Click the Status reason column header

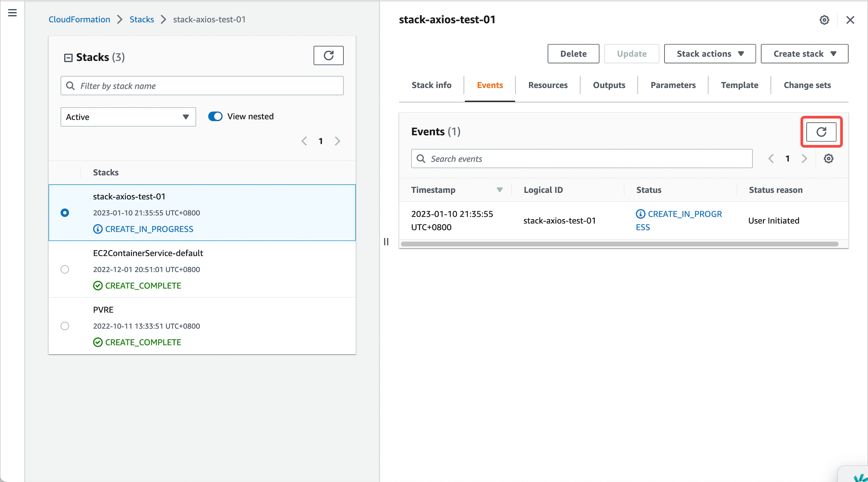click(x=775, y=190)
